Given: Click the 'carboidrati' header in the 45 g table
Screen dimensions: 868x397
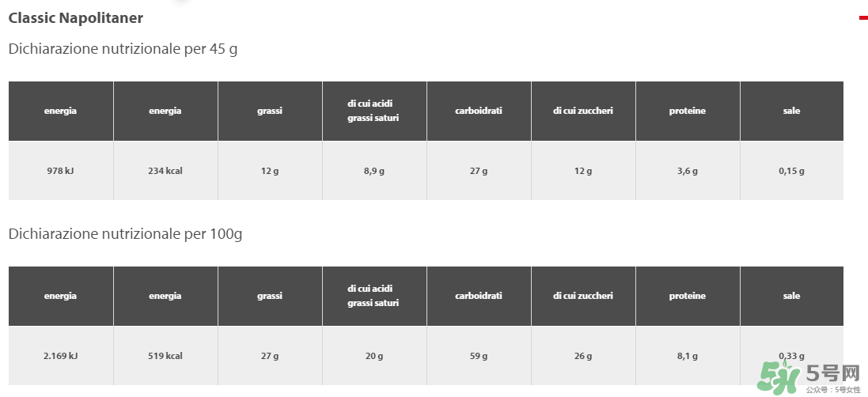Looking at the screenshot, I should pos(479,111).
